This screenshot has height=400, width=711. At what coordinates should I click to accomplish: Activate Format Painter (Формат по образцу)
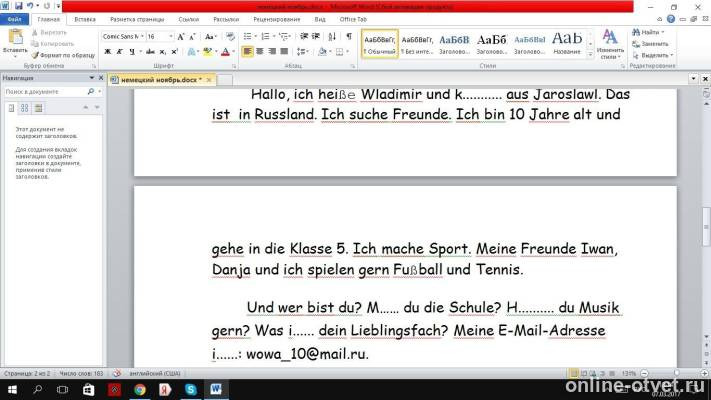tap(63, 55)
